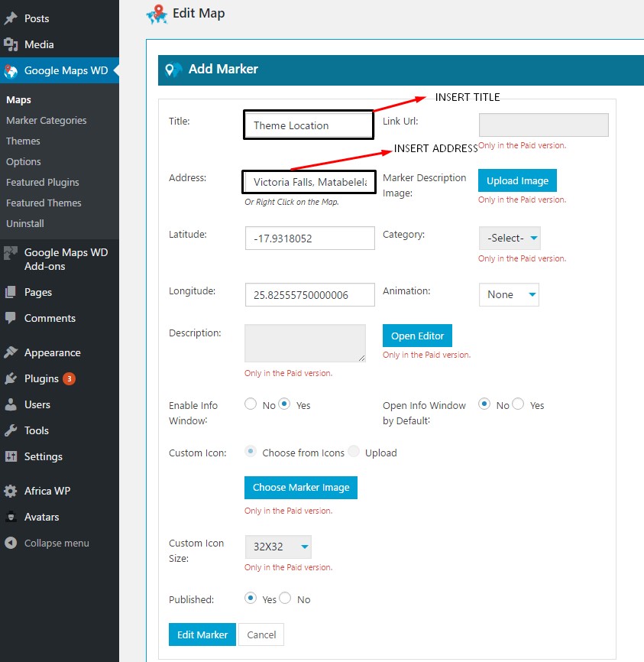The height and width of the screenshot is (662, 644).
Task: Click the Appearance paintbrush icon
Action: 11,352
